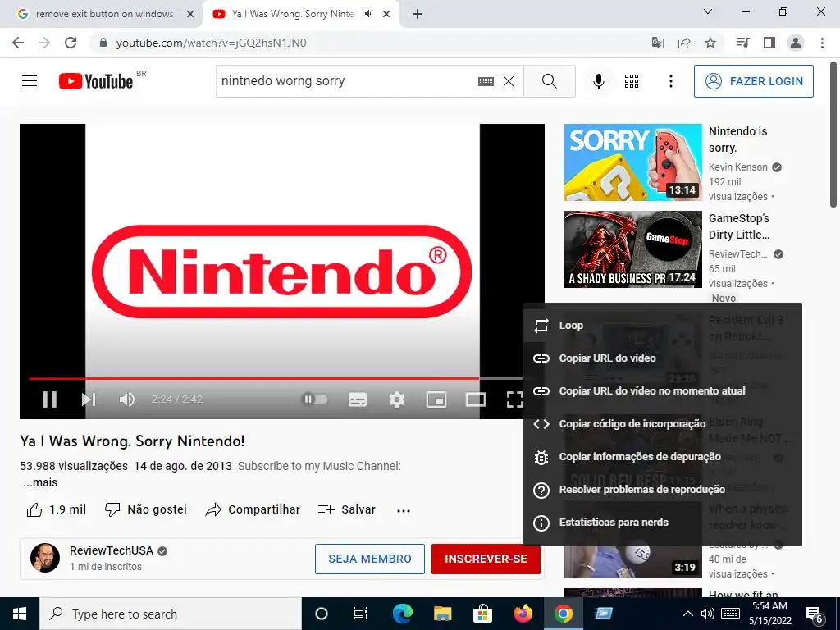Go to YouTube home via logo
840x630 pixels.
(96, 81)
